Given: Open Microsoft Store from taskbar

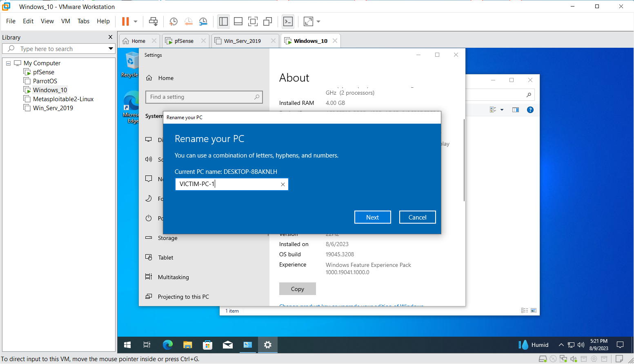Looking at the screenshot, I should click(207, 345).
